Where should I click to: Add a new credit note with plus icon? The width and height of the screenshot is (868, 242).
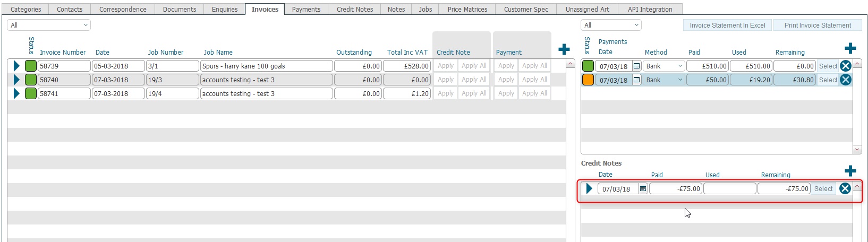point(850,171)
